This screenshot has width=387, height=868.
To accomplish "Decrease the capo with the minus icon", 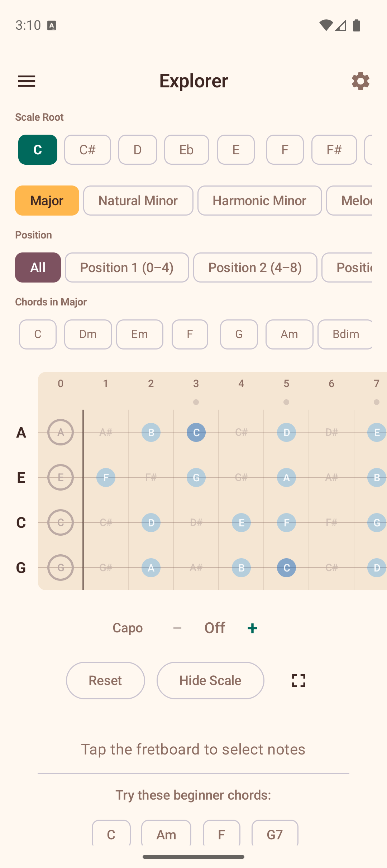I will (177, 627).
